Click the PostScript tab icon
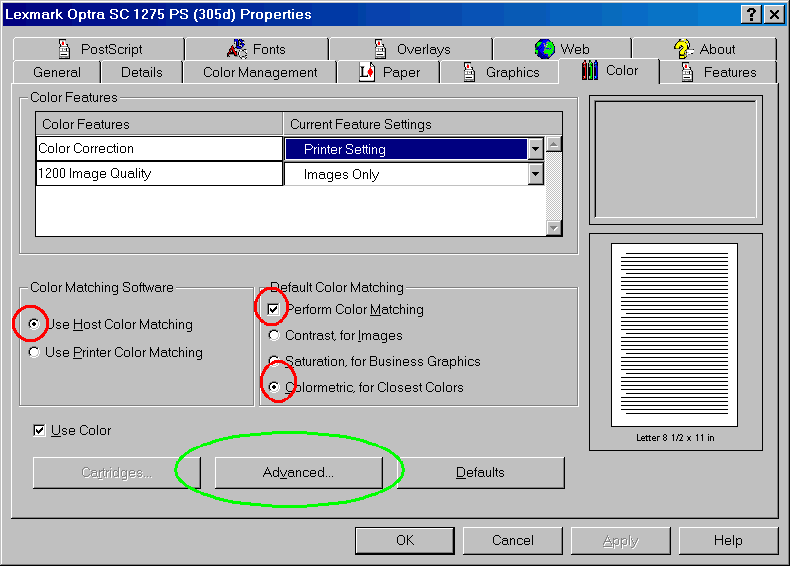The height and width of the screenshot is (566, 790). 65,49
